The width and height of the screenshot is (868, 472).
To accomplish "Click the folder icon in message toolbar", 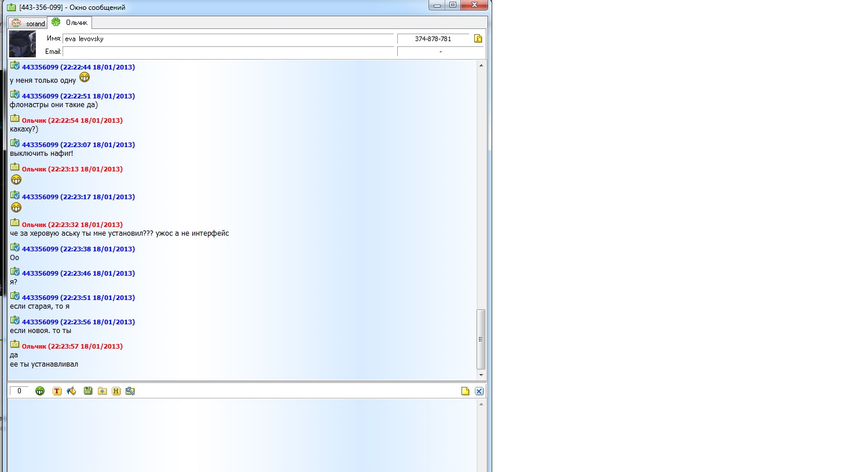I will click(x=102, y=391).
